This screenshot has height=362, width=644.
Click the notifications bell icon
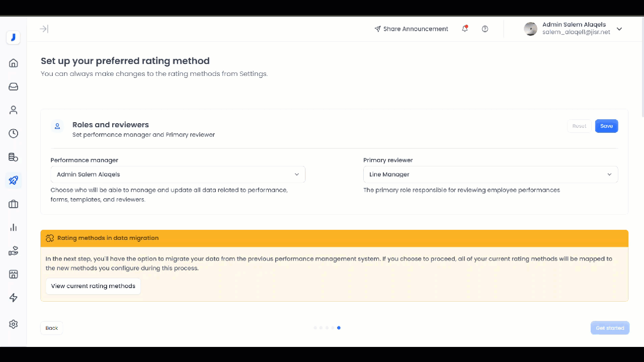point(465,29)
